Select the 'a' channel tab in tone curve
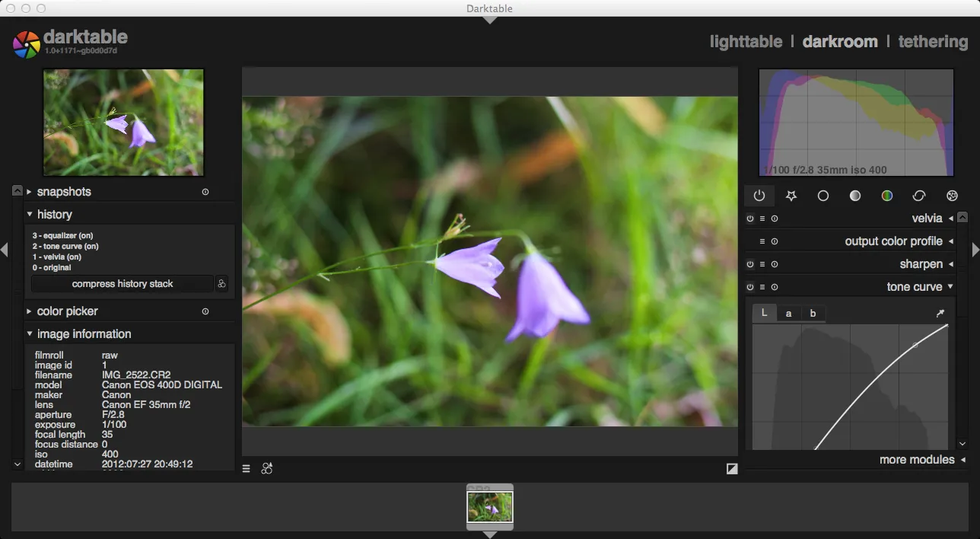Screen dimensions: 980x539 point(788,314)
